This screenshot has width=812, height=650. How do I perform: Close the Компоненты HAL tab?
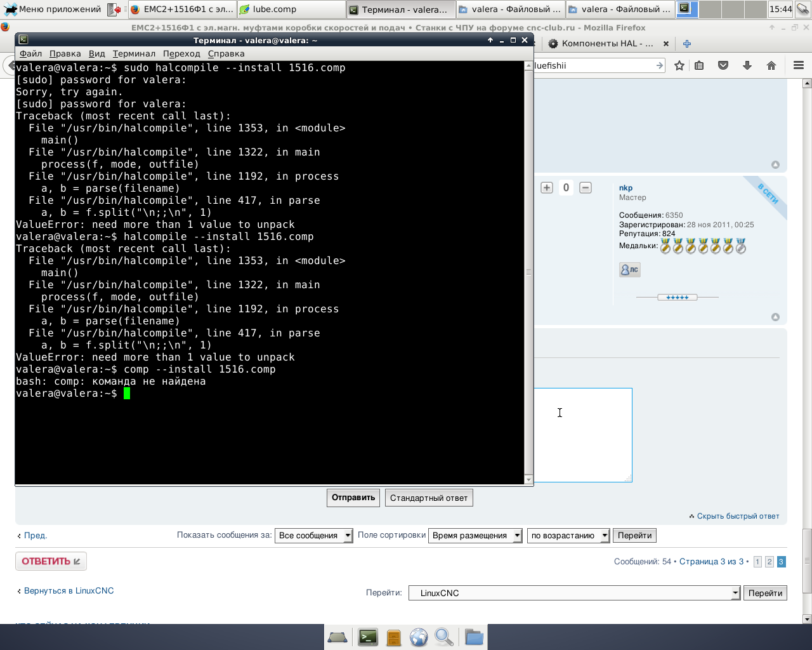666,44
